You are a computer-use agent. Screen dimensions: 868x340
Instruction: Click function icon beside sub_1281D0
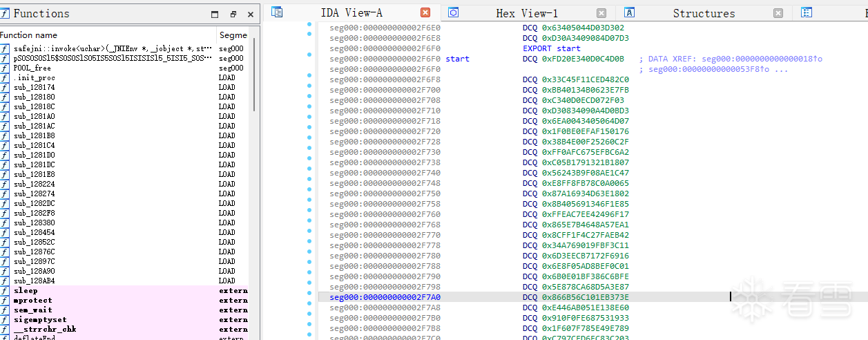click(5, 155)
